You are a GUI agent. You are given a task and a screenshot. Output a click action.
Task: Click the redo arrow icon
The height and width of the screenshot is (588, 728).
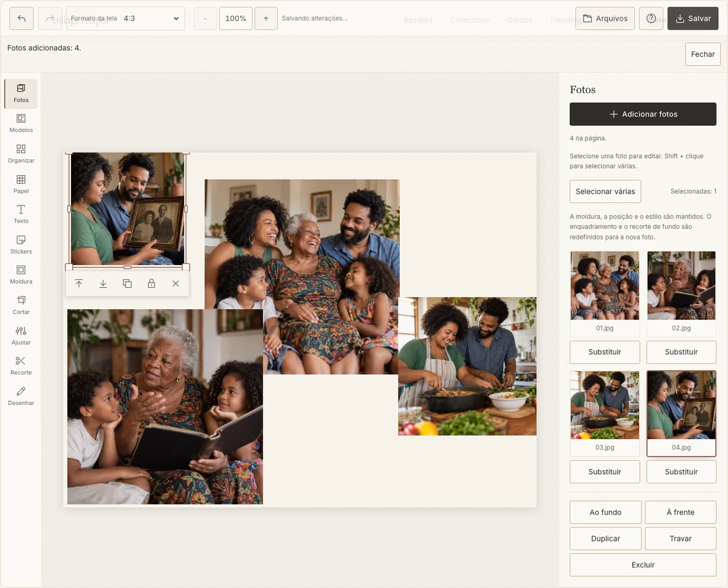pyautogui.click(x=49, y=18)
